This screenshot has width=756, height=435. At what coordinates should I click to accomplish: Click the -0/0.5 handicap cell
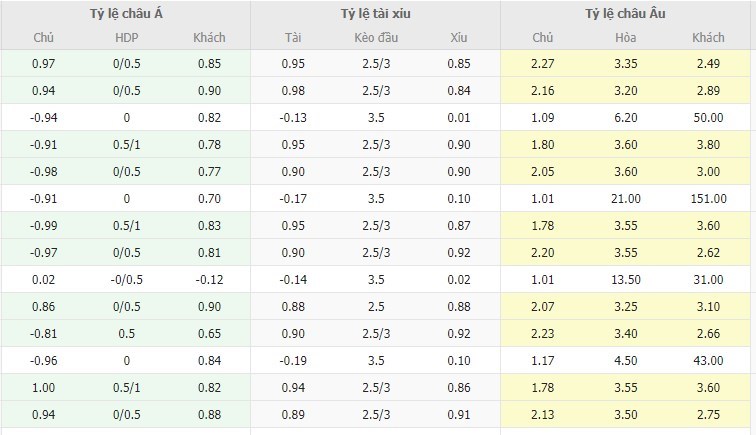point(127,280)
